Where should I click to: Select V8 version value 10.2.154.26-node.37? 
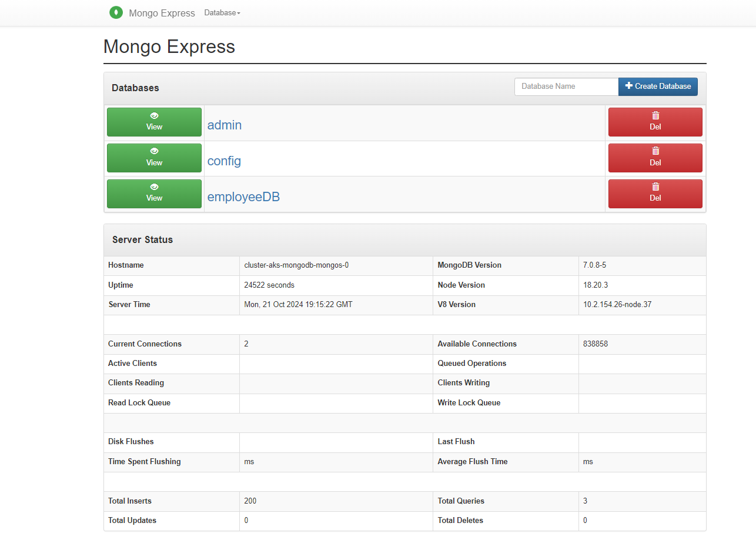pos(617,305)
